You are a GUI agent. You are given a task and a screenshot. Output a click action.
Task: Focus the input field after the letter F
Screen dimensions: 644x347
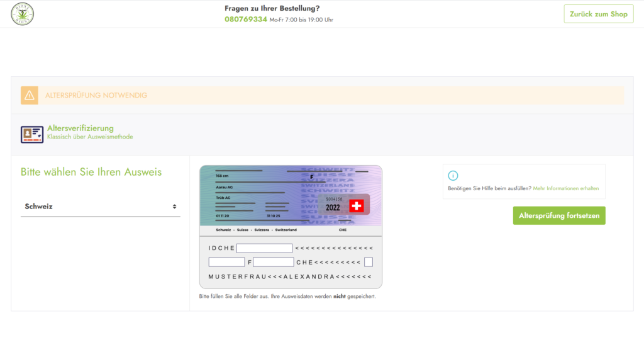coord(274,262)
